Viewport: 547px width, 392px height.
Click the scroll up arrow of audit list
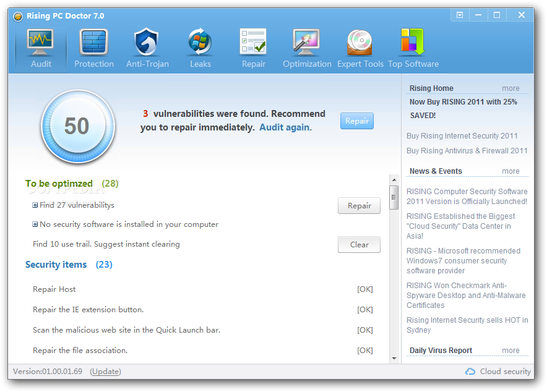point(394,180)
